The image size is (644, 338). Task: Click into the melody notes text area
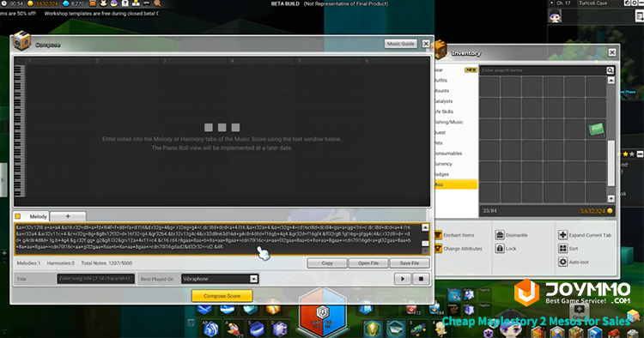218,238
